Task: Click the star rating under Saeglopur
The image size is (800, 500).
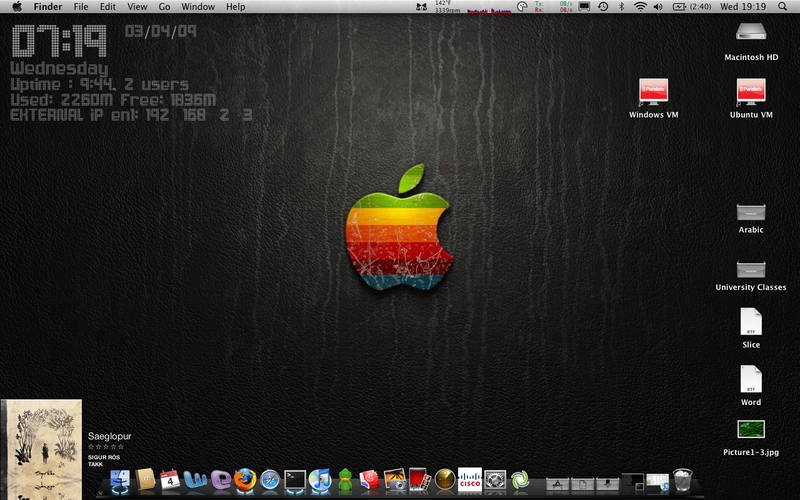Action: [x=106, y=447]
